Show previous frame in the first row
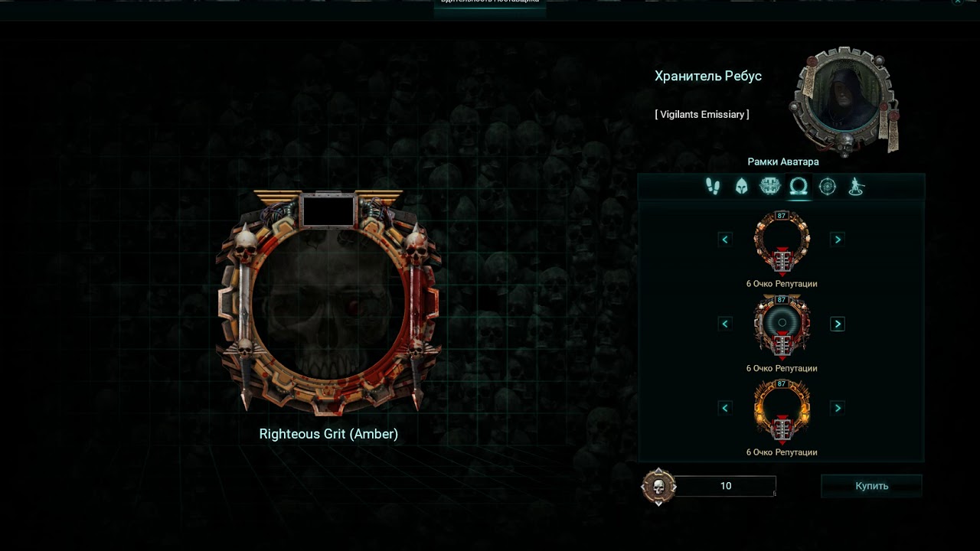Screen dimensions: 980x551 click(x=725, y=240)
